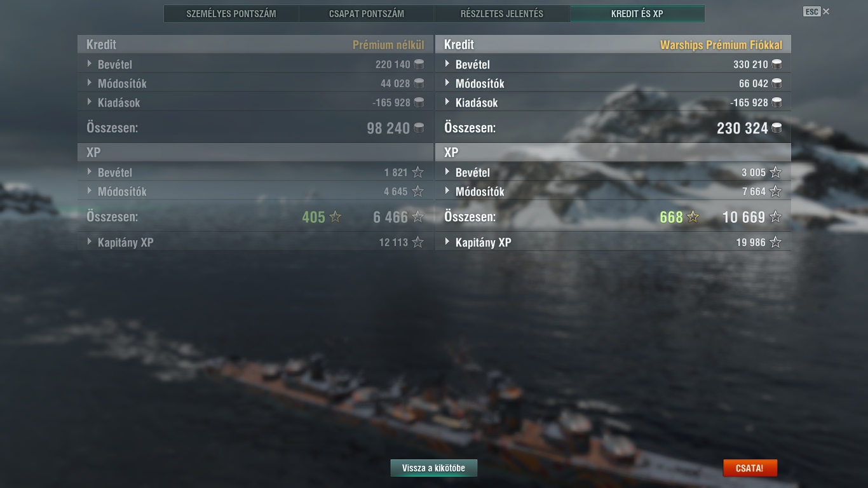Click Vissza a kikötőbe button
Screen dimensions: 868x488
[x=434, y=468]
